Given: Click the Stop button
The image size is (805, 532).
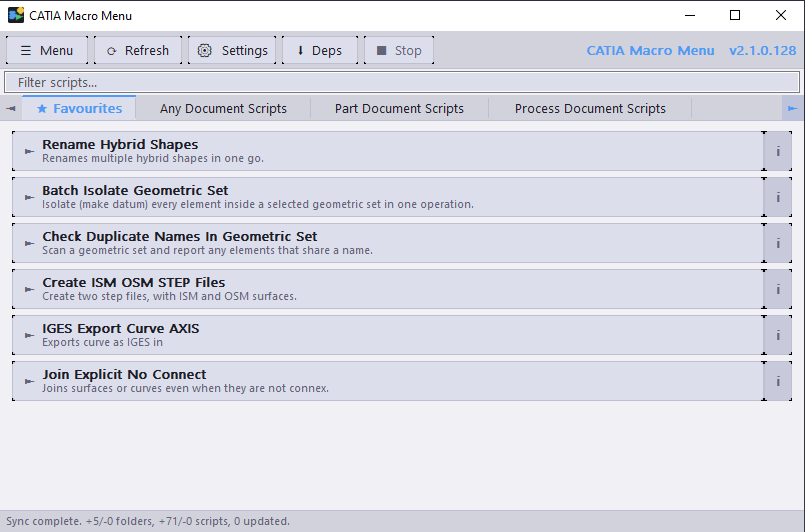Looking at the screenshot, I should point(399,50).
